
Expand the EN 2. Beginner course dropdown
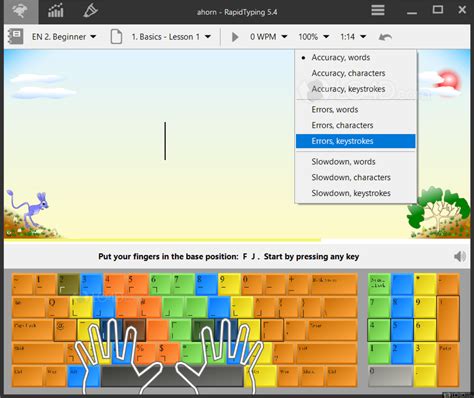[64, 37]
